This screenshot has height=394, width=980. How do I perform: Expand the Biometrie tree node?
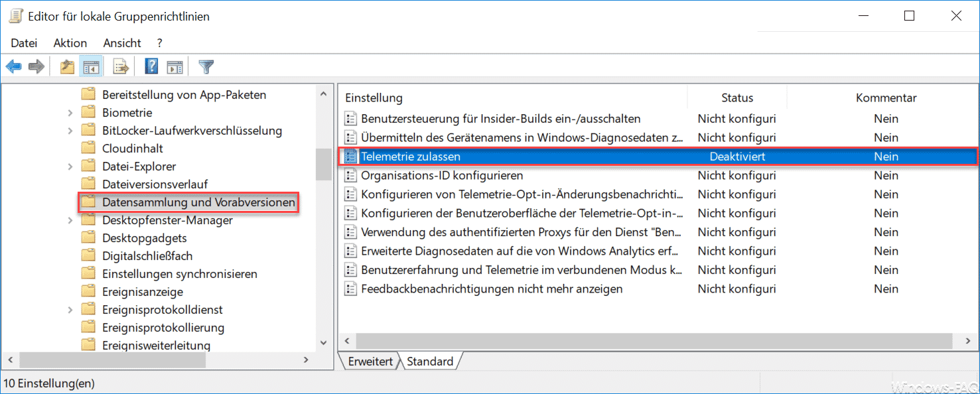click(x=70, y=113)
